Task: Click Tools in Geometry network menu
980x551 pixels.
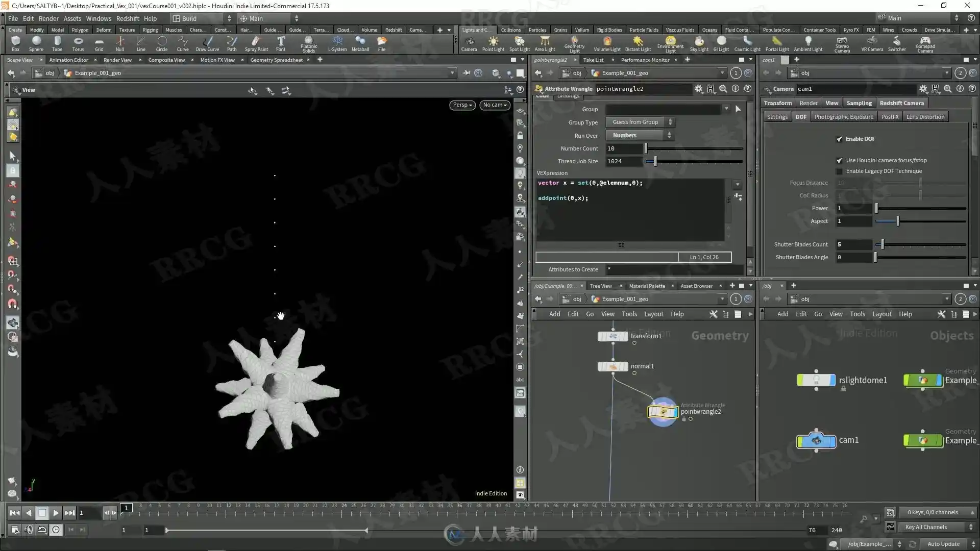Action: (629, 314)
